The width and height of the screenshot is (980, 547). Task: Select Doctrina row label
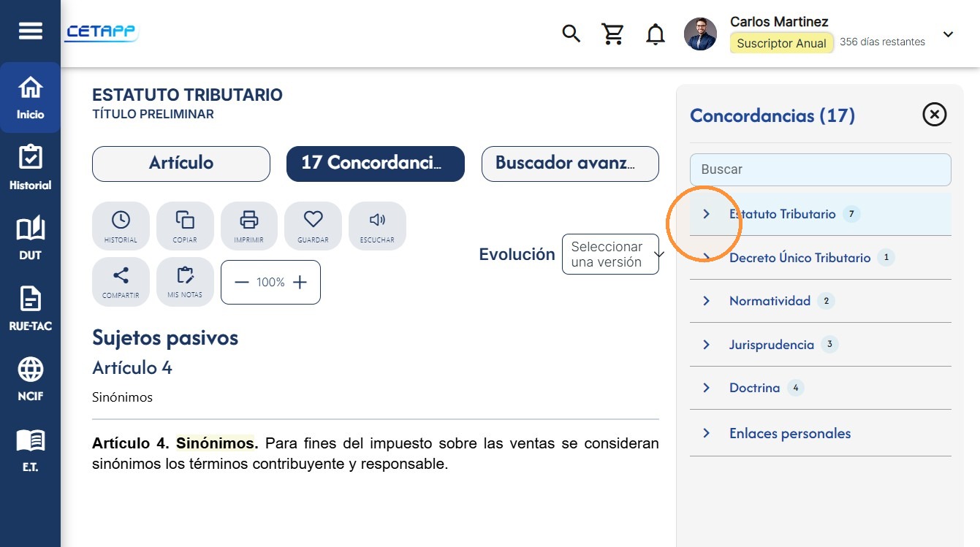(x=754, y=388)
